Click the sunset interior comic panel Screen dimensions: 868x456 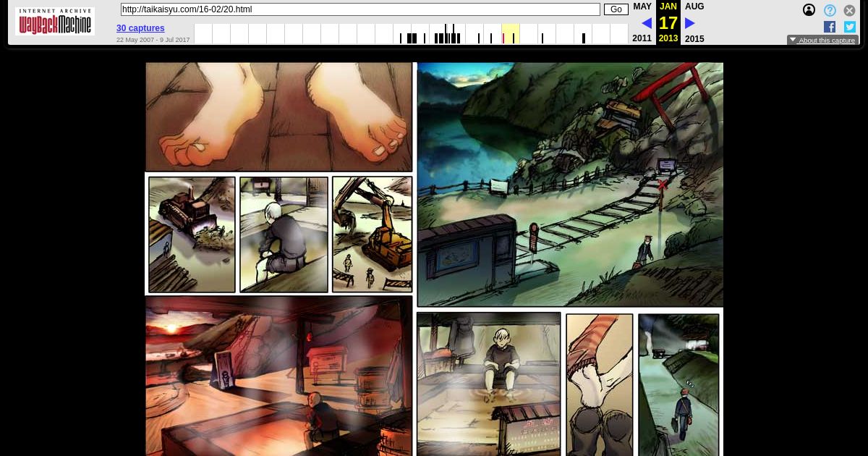278,376
